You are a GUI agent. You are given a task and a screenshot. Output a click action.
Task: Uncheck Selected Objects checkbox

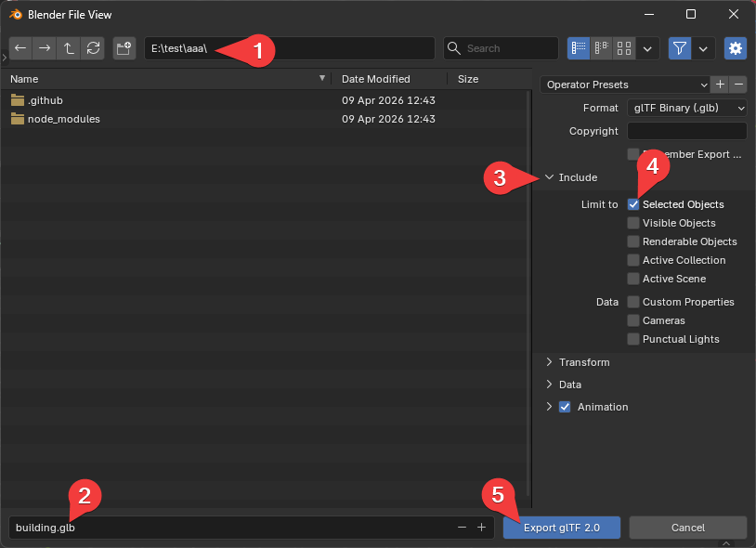point(633,204)
